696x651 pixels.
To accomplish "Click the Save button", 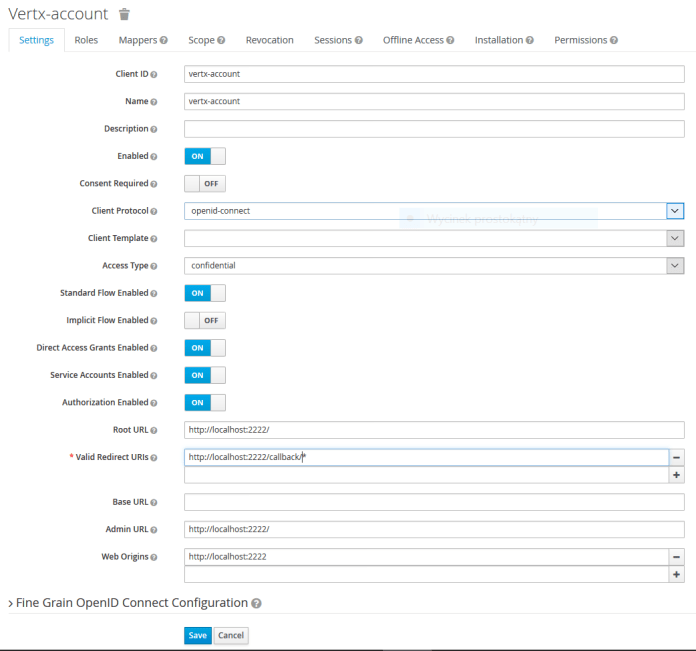I will coord(197,635).
